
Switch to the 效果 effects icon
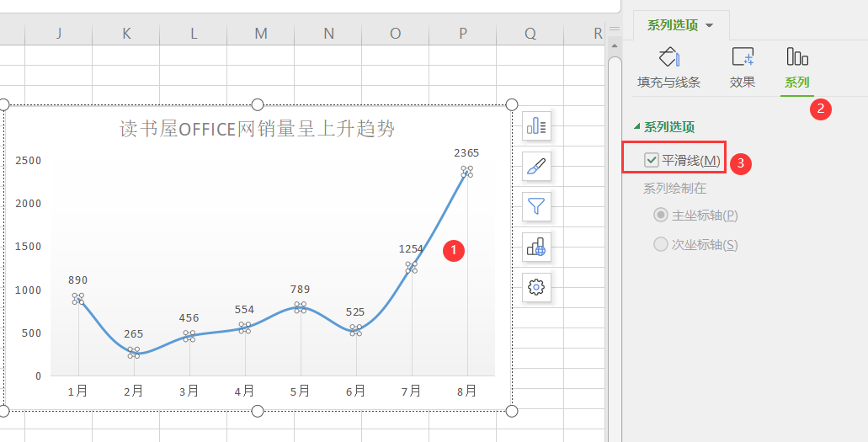[x=742, y=58]
